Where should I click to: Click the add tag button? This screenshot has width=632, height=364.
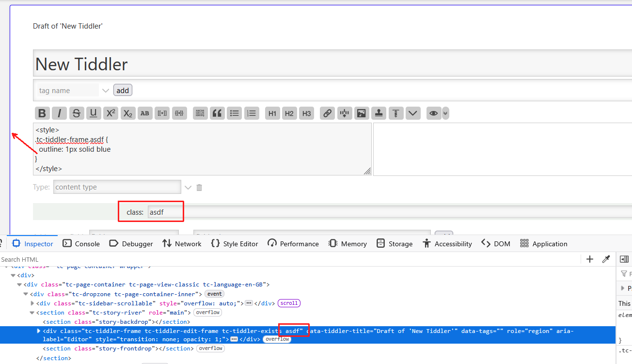coord(123,91)
